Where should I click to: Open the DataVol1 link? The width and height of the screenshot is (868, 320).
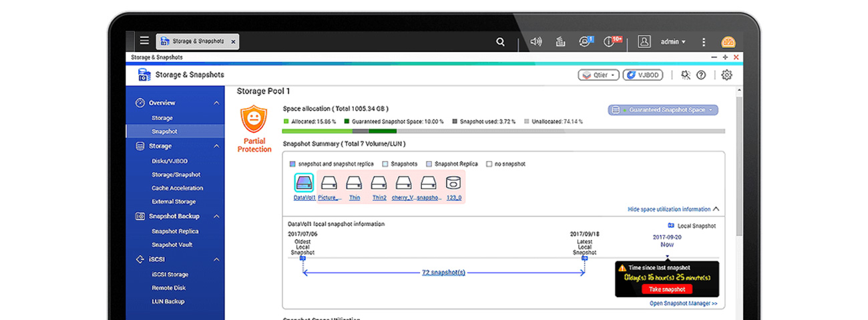[x=304, y=198]
